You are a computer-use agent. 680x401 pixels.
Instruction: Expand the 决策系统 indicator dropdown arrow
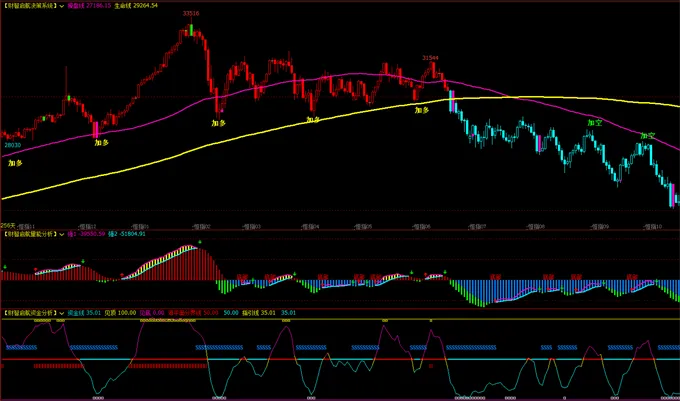coord(61,6)
